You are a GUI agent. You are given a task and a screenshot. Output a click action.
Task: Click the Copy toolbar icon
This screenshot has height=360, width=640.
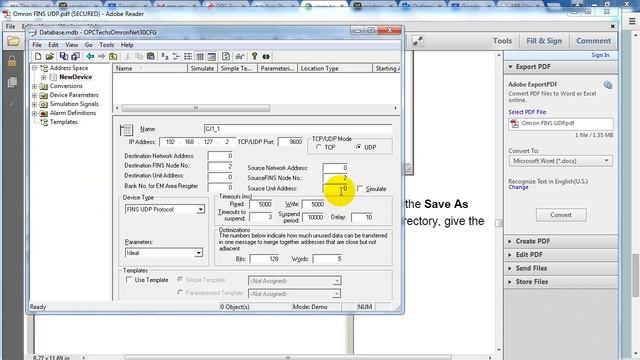[139, 56]
